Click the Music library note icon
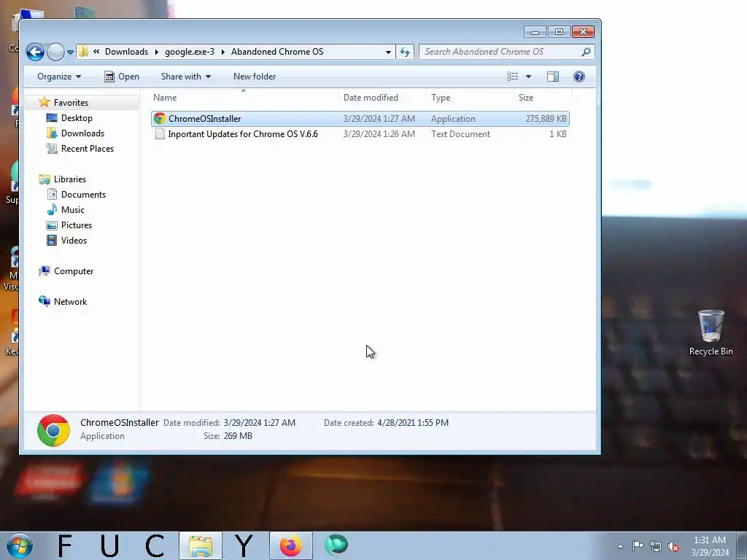The height and width of the screenshot is (560, 747). coord(52,209)
